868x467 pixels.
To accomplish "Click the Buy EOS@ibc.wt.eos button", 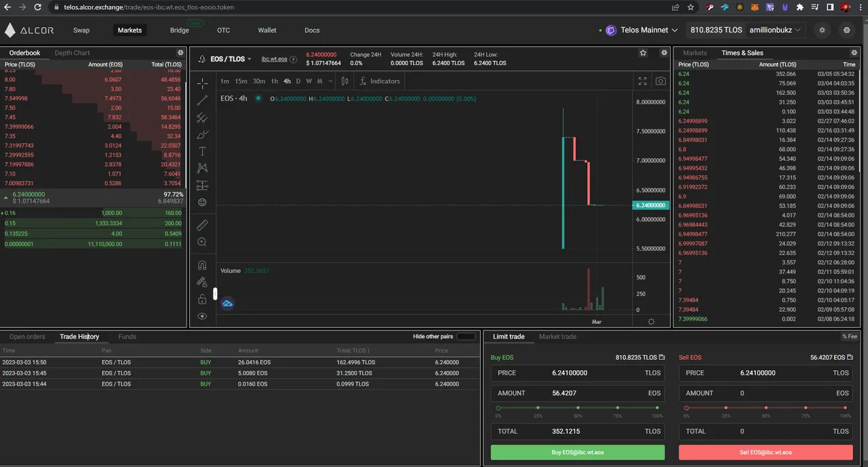I will pyautogui.click(x=578, y=452).
